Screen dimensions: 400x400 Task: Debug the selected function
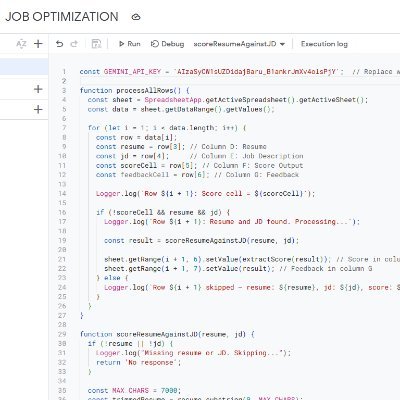tap(167, 44)
